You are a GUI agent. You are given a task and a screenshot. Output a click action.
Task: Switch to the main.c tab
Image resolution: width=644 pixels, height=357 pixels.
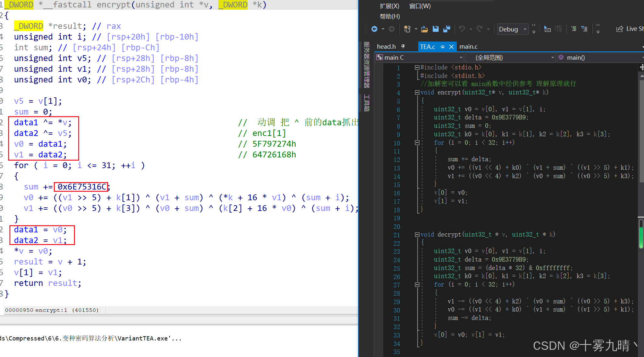468,46
